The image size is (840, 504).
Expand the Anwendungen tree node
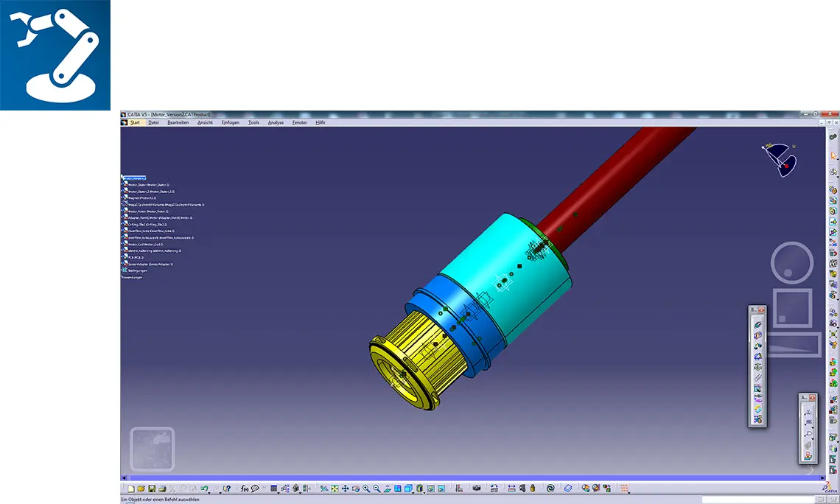coord(122,278)
